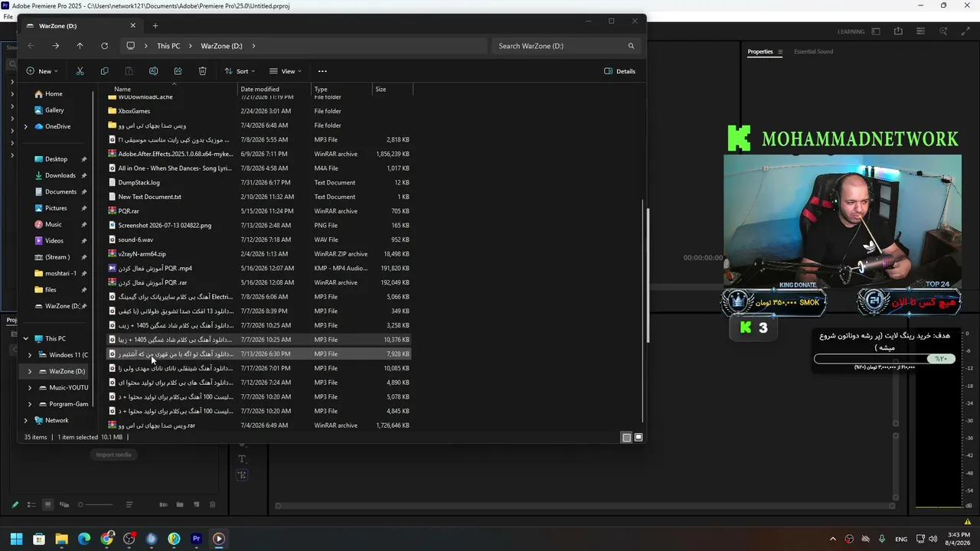980x551 pixels.
Task: Open Microsoft Edge from the taskbar
Action: click(x=84, y=539)
